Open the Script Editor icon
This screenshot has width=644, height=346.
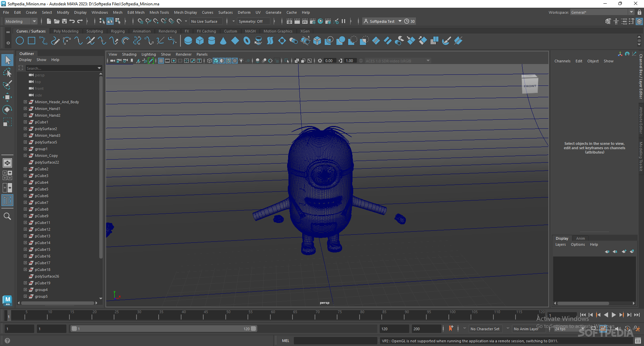coord(638,341)
